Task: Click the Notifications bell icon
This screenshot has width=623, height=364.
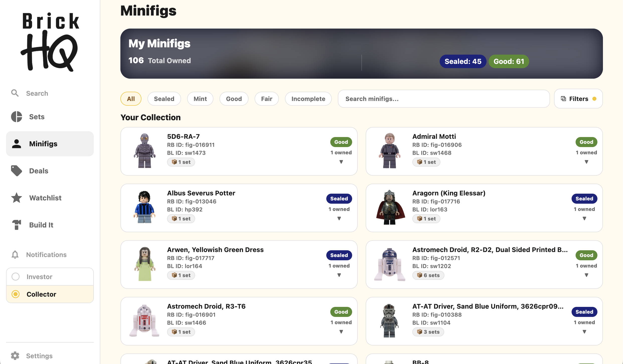Action: (15, 255)
